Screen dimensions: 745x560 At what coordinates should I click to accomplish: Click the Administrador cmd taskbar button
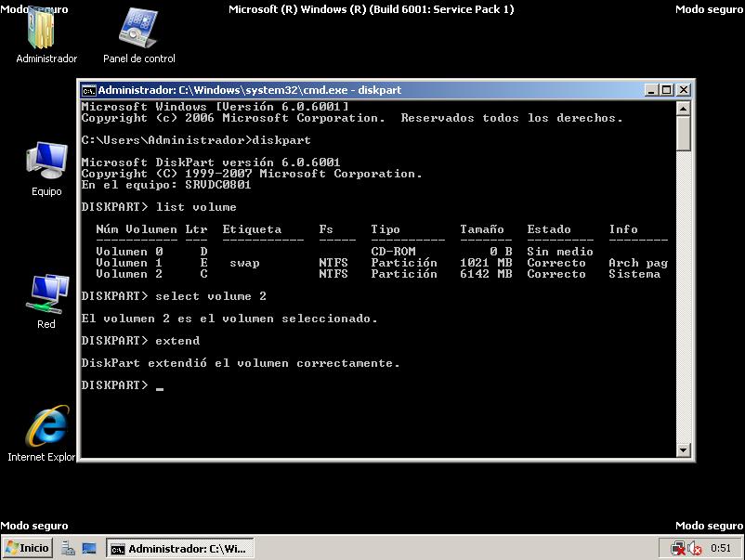click(x=179, y=548)
